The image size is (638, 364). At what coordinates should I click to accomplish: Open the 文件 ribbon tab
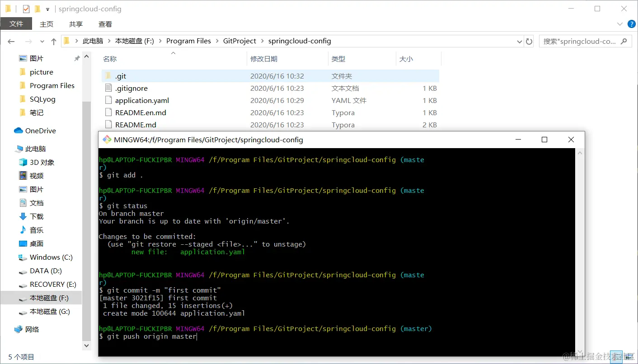(x=16, y=24)
